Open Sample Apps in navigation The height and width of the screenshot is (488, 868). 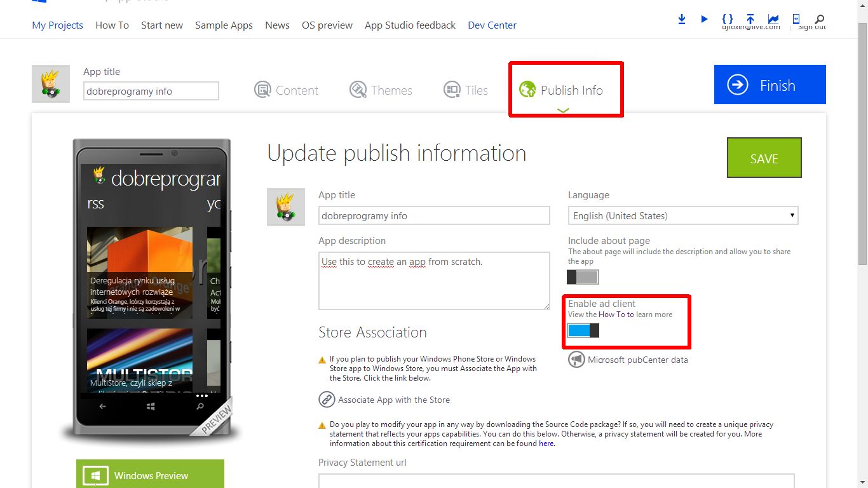224,25
